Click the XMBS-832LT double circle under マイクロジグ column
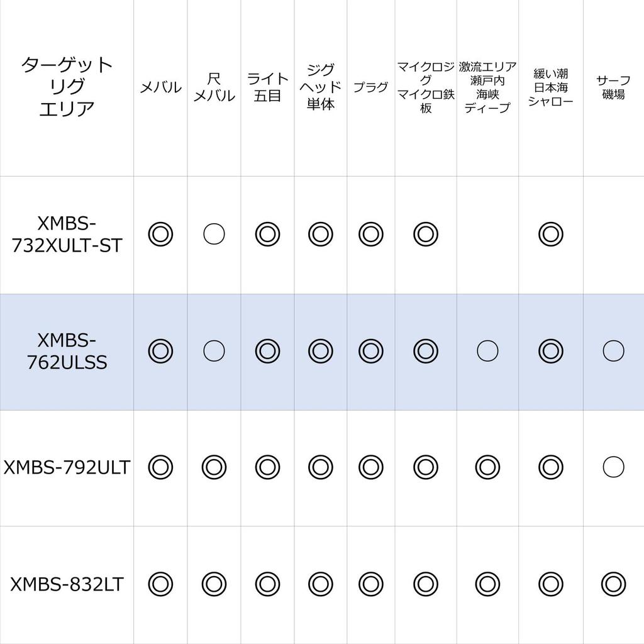 (x=426, y=584)
